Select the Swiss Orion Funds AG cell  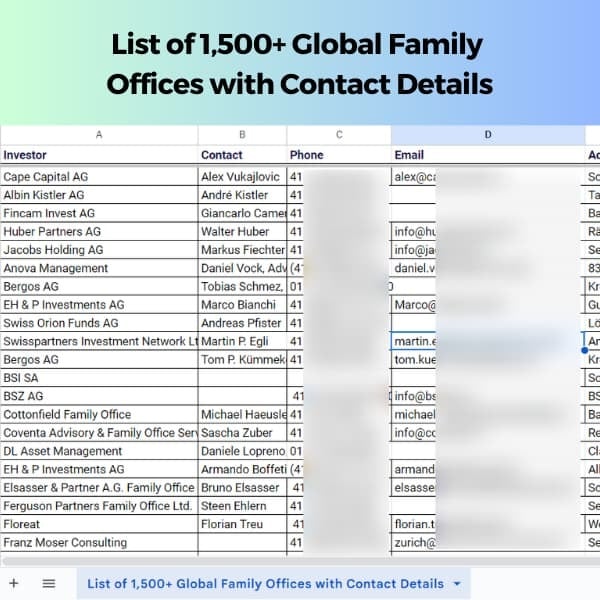[99, 323]
